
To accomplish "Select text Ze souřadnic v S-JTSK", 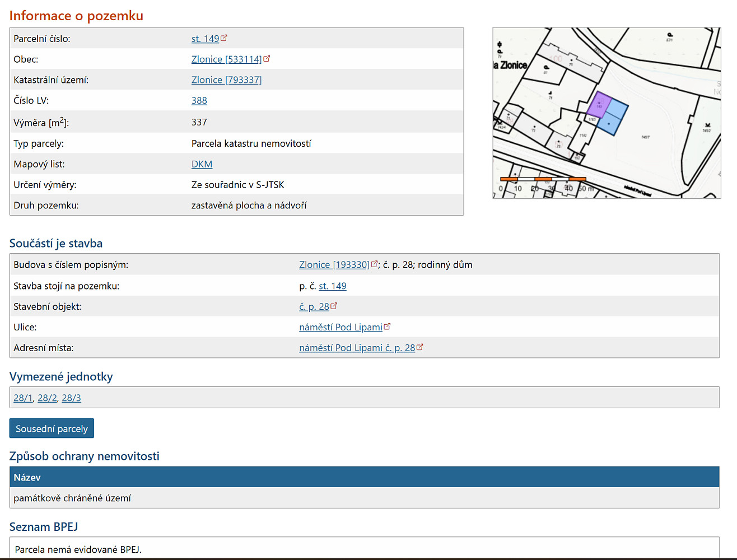I will coord(238,185).
